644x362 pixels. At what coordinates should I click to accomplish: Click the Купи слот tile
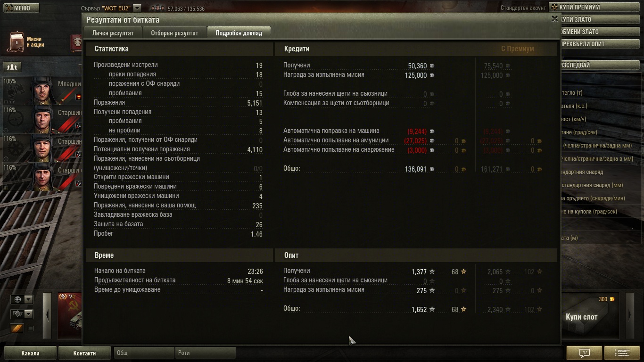pyautogui.click(x=591, y=316)
